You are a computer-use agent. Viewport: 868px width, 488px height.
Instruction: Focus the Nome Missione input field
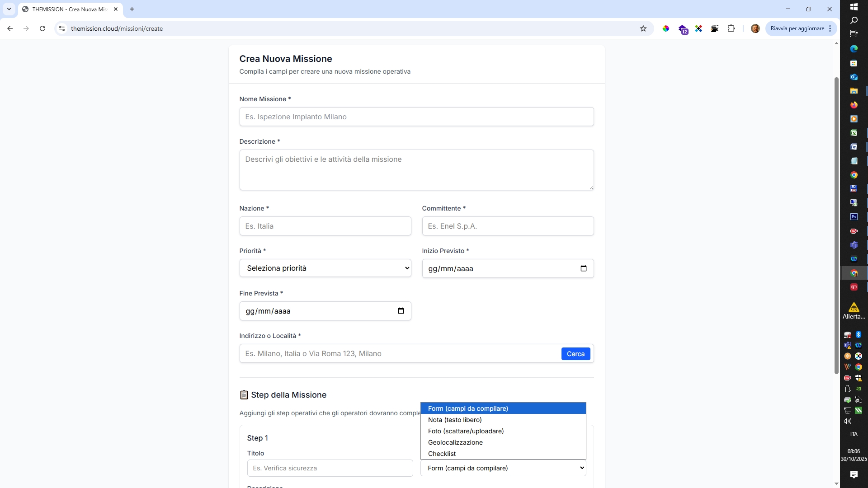click(x=416, y=117)
